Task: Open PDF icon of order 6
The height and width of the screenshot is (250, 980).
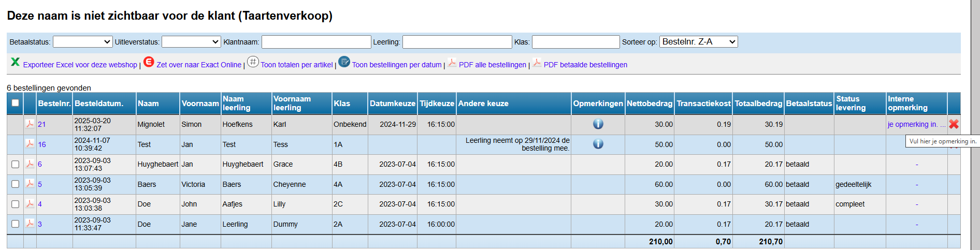Action: tap(30, 164)
